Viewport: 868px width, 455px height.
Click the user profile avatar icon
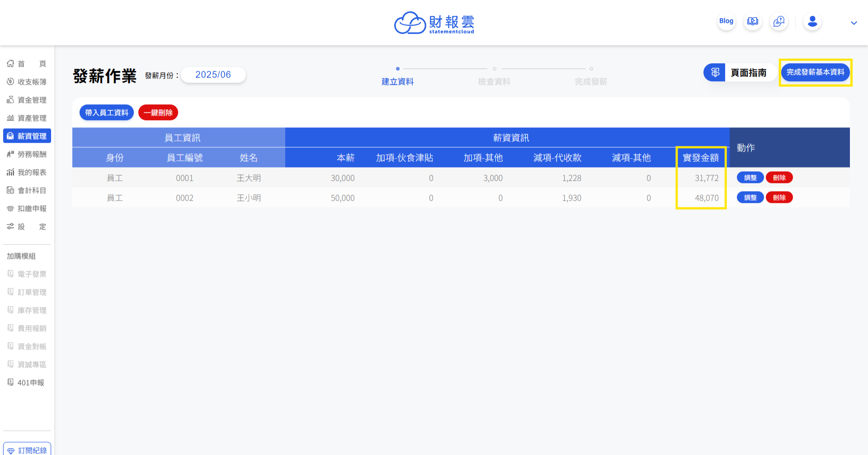pos(812,21)
